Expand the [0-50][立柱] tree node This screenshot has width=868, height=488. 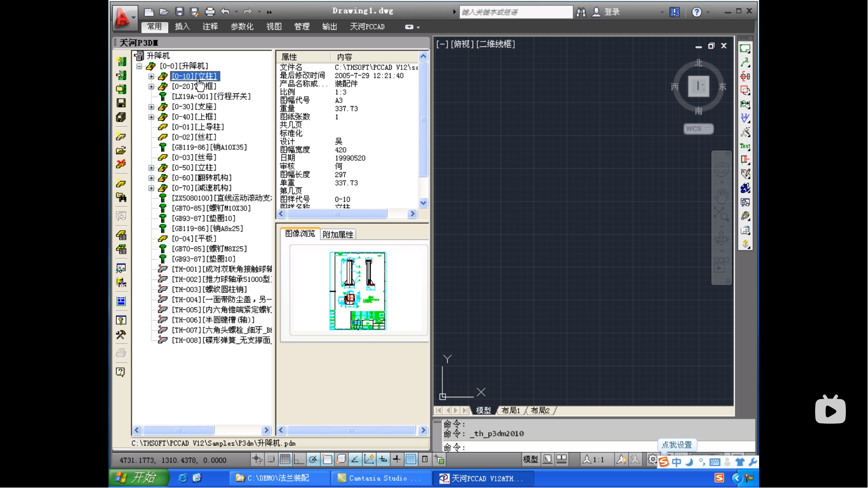pyautogui.click(x=151, y=168)
